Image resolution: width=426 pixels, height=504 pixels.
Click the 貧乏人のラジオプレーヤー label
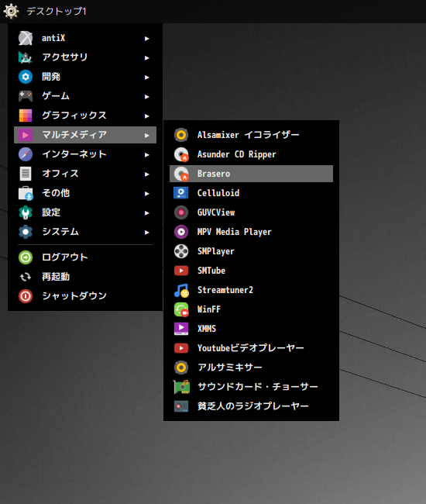tap(253, 406)
